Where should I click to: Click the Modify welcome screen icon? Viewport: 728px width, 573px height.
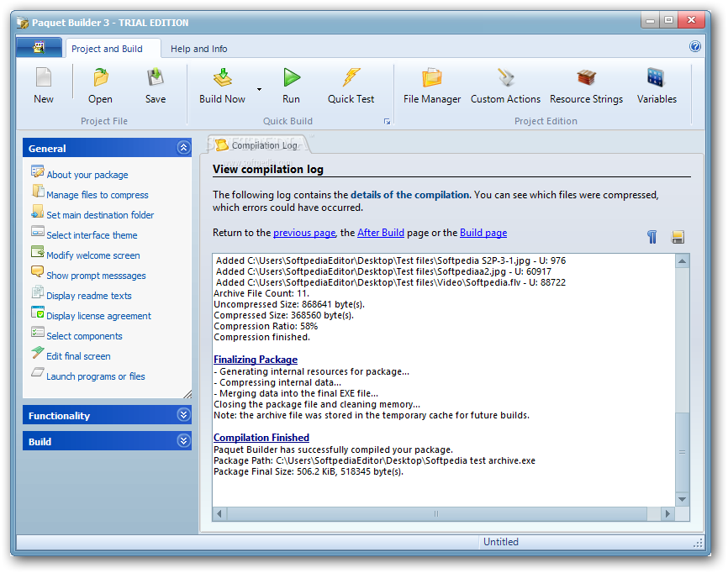38,252
